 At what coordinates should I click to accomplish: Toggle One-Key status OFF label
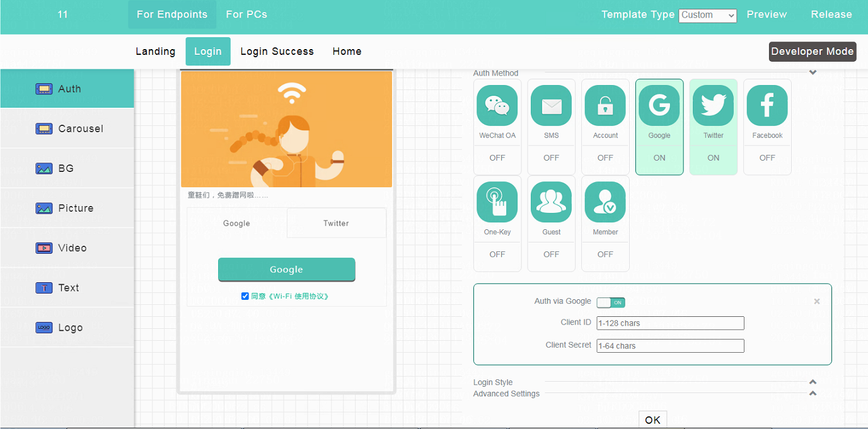[497, 255]
